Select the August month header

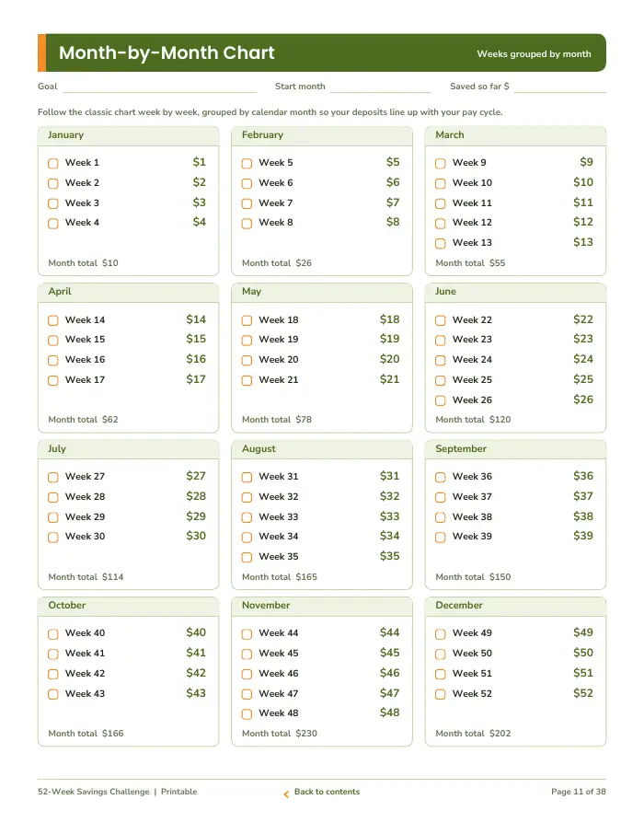[322, 448]
